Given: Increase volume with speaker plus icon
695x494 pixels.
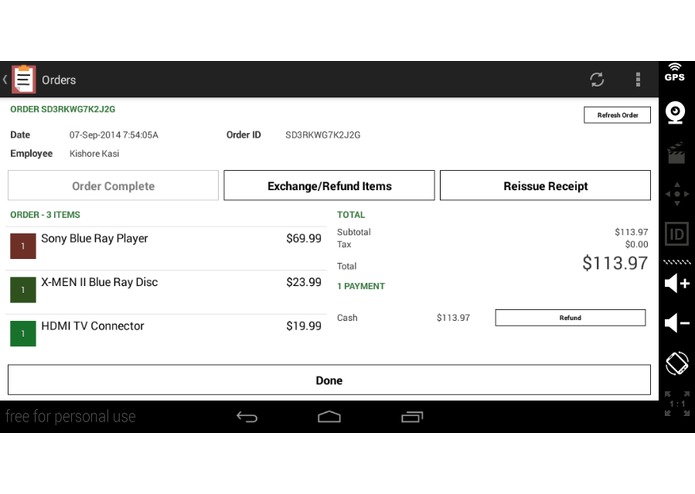Looking at the screenshot, I should click(x=677, y=283).
